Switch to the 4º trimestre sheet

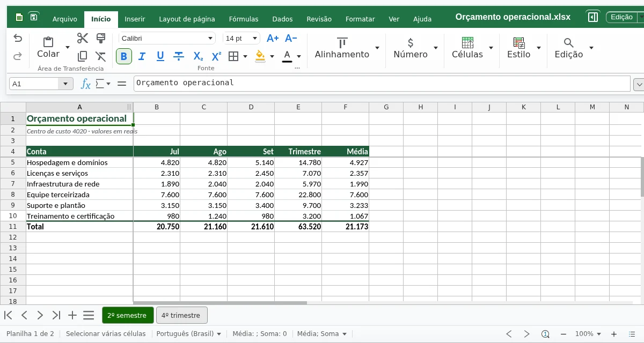181,315
